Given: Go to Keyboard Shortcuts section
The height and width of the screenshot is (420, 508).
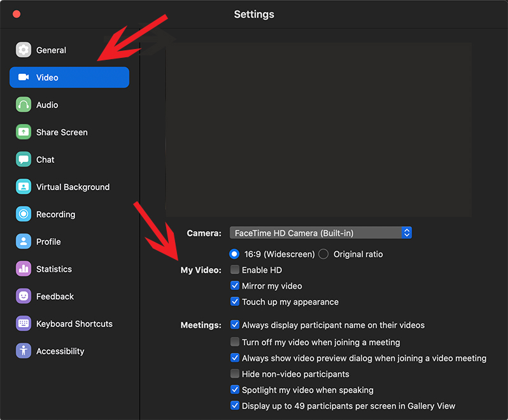Looking at the screenshot, I should pos(74,324).
